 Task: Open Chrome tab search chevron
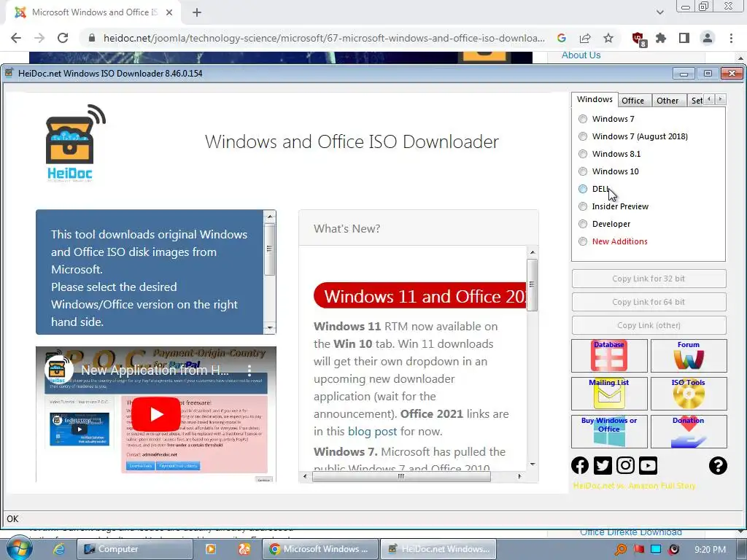click(x=659, y=12)
